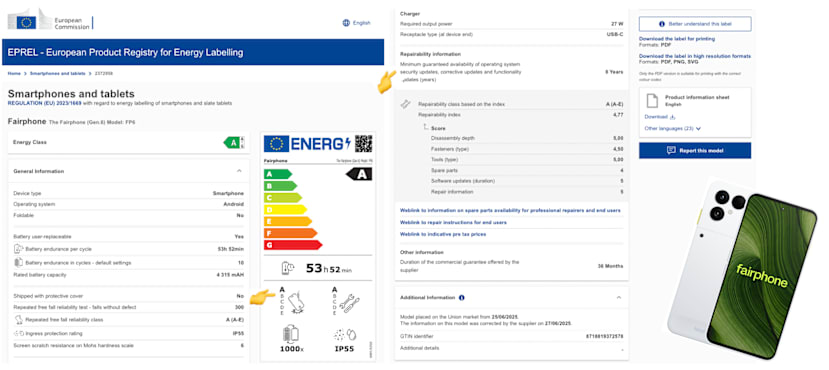Download the label in high resolution formats
The height and width of the screenshot is (370, 829).
(x=695, y=56)
